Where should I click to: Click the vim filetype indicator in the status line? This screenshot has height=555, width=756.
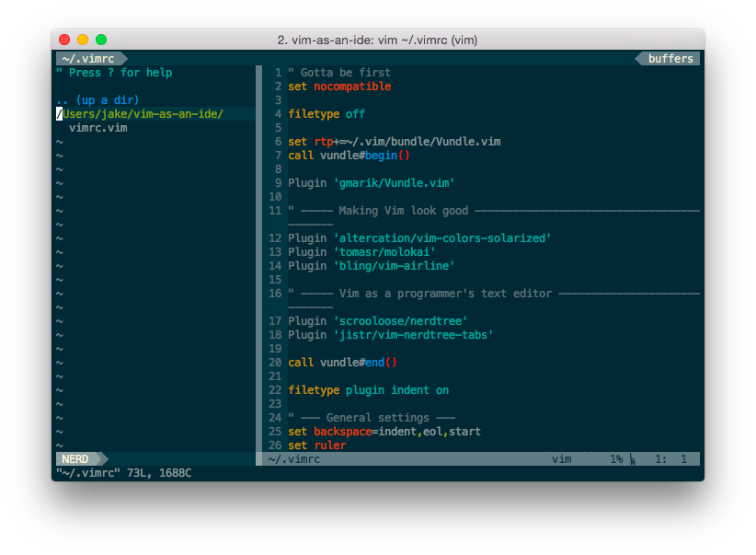click(562, 459)
